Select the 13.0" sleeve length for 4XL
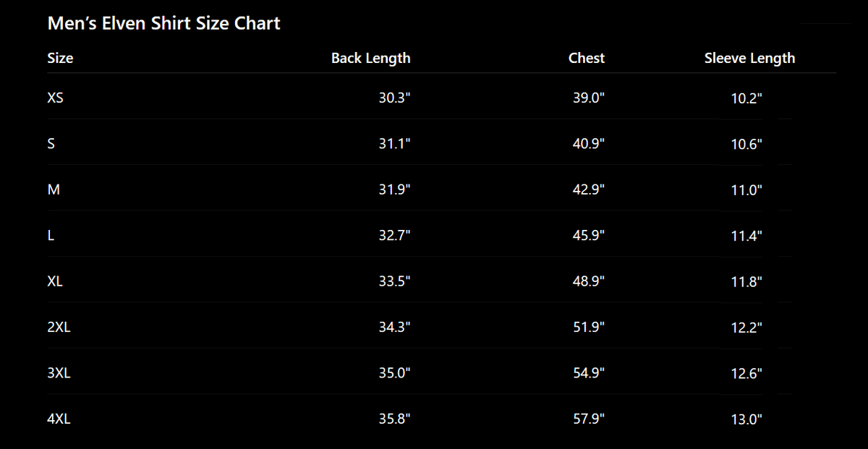The width and height of the screenshot is (868, 449). 746,419
